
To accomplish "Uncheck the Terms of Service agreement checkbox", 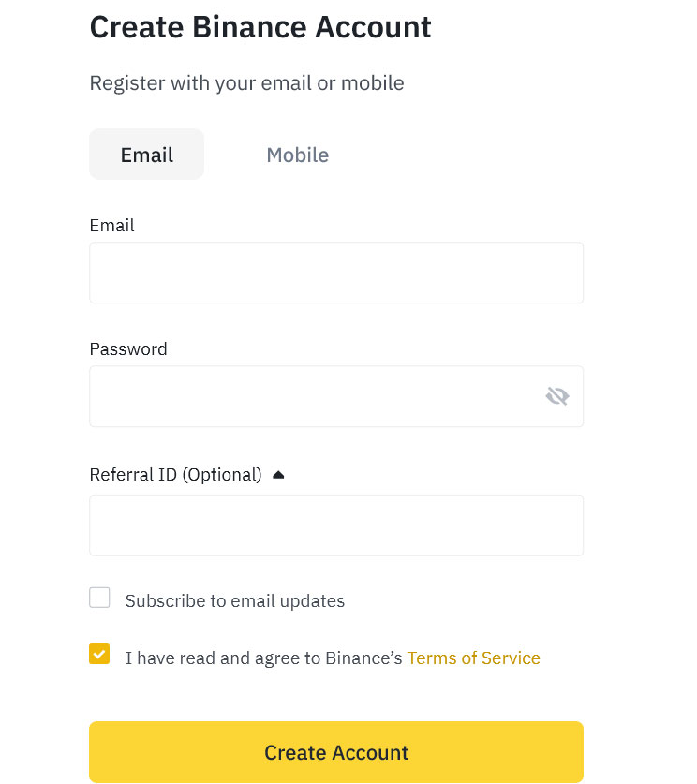I will [99, 654].
